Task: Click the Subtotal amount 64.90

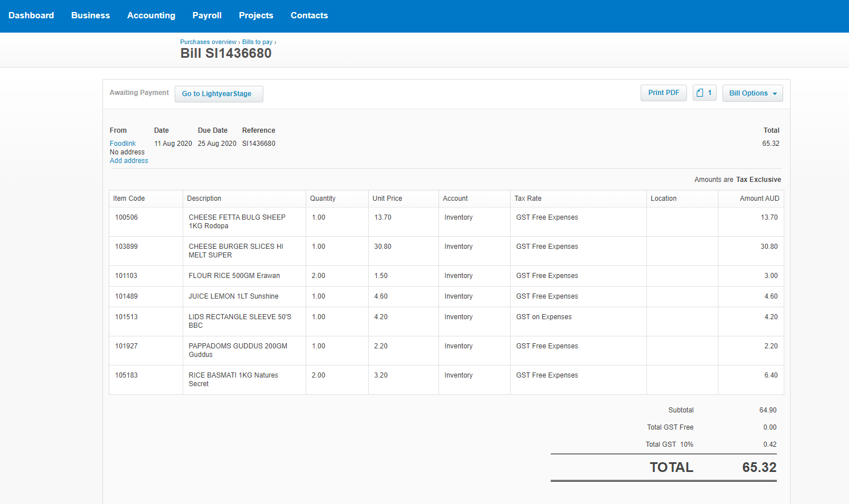Action: coord(768,410)
